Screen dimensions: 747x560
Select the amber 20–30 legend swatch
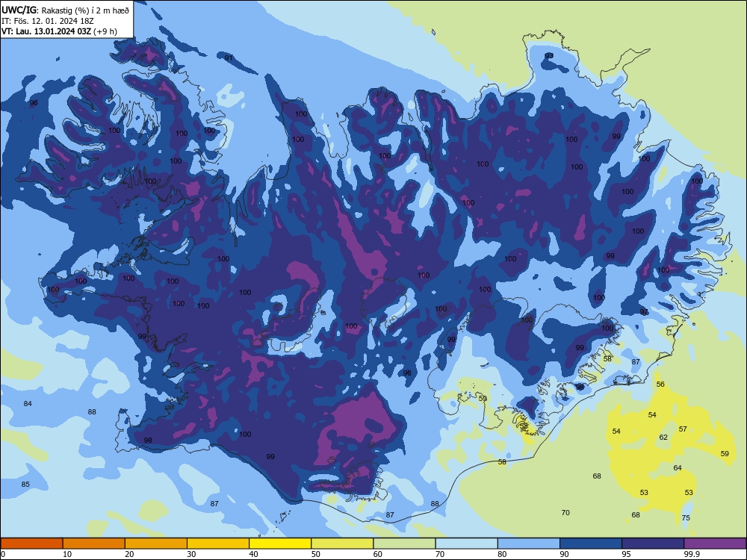[x=156, y=544]
